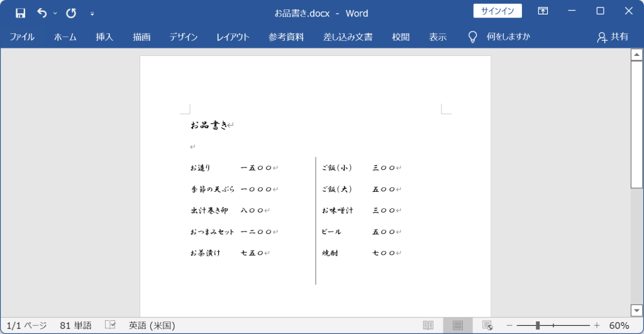Save the document with the floppy icon

tap(20, 13)
